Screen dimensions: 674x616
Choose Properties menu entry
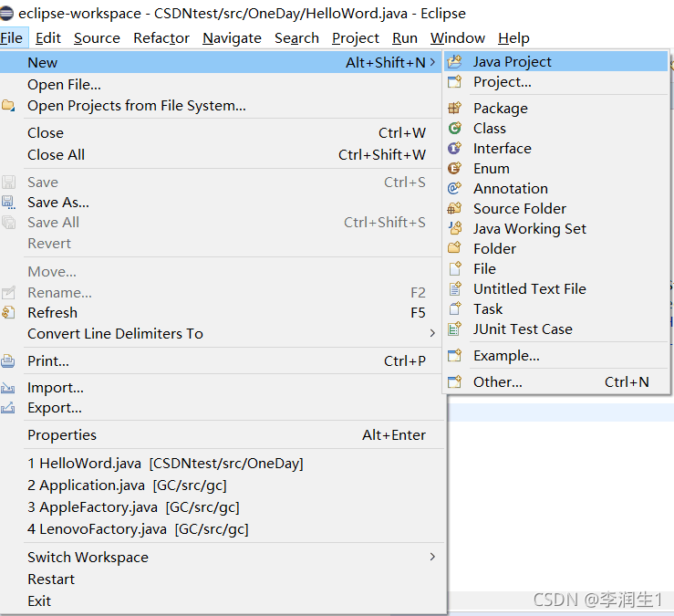[223, 435]
